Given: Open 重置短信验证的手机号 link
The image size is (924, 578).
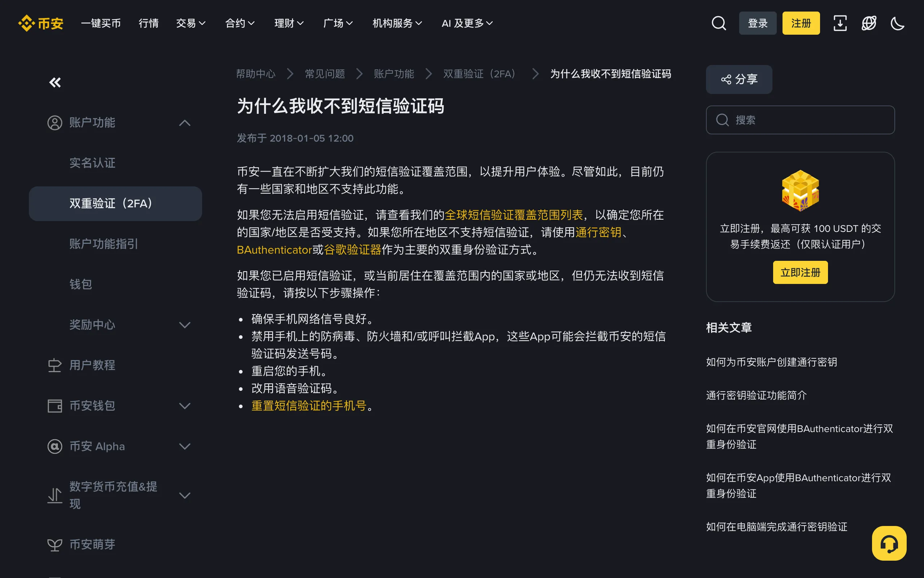Looking at the screenshot, I should click(309, 406).
